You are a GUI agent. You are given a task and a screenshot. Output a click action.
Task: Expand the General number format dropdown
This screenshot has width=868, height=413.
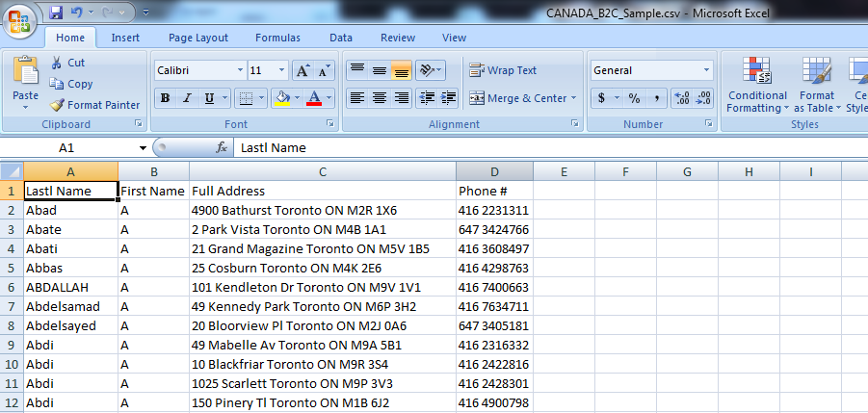[706, 71]
